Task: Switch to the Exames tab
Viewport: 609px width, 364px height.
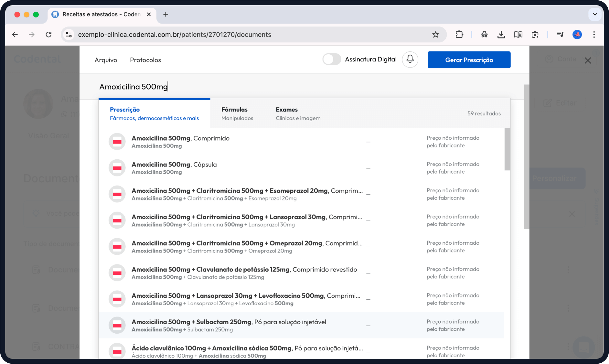Action: (x=298, y=114)
